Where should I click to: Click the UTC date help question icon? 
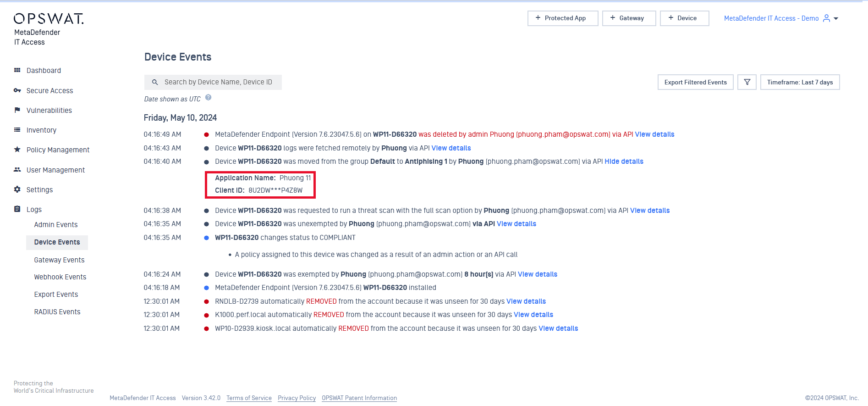[x=208, y=97]
